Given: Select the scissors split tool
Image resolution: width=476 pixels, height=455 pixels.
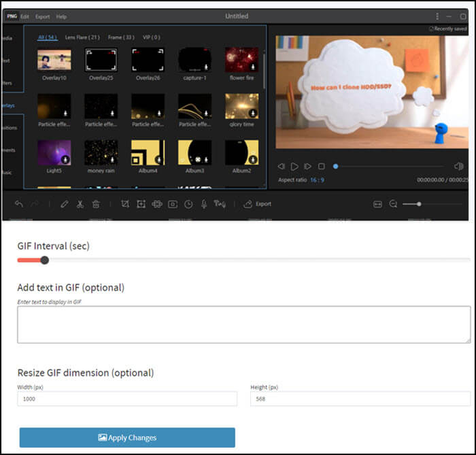Looking at the screenshot, I should point(80,203).
